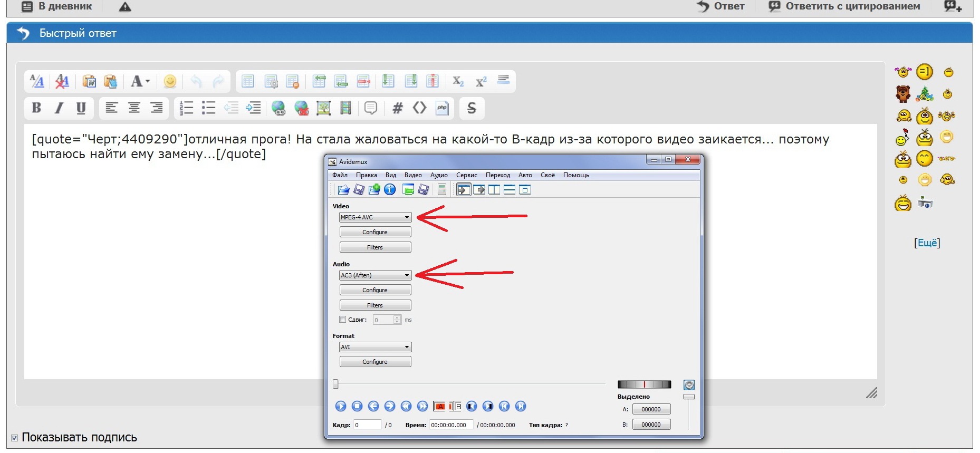Click the Ответ button in top bar
Viewport: 980px width, 453px height.
tap(720, 6)
